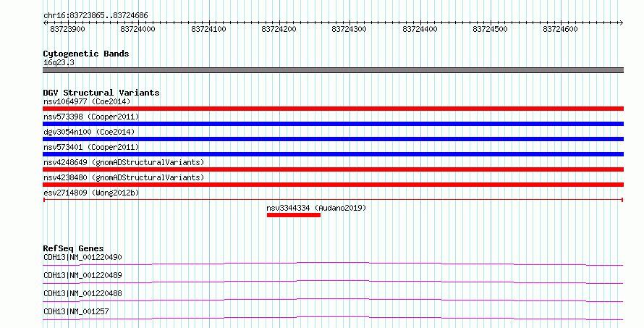Select the magenta NM_001220489 transcript line
This screenshot has height=328, width=644.
333,282
